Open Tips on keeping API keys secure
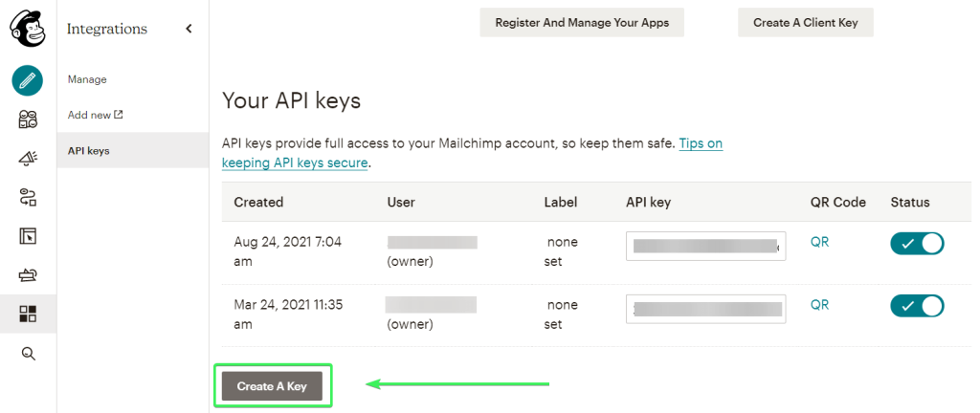Image resolution: width=980 pixels, height=413 pixels. tap(701, 143)
